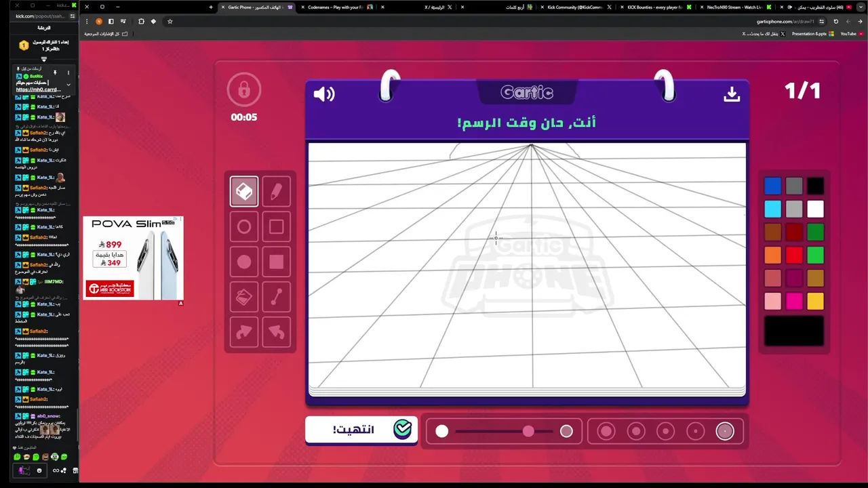
Task: Pick the cyan color swatch
Action: pyautogui.click(x=772, y=209)
